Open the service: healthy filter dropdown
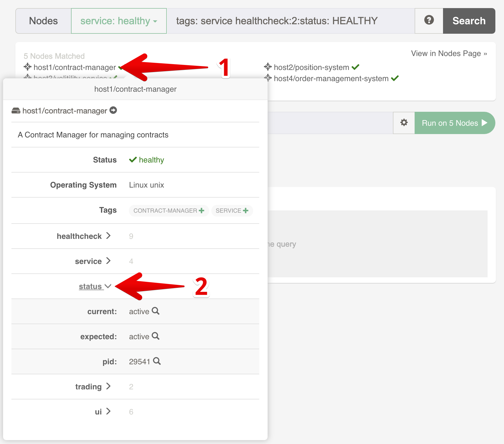This screenshot has height=444, width=504. pyautogui.click(x=119, y=21)
